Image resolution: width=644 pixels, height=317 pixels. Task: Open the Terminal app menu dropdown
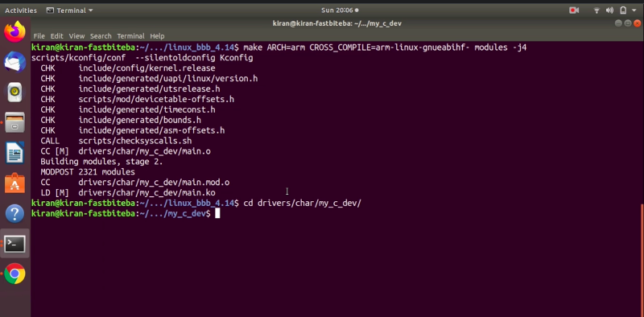70,10
